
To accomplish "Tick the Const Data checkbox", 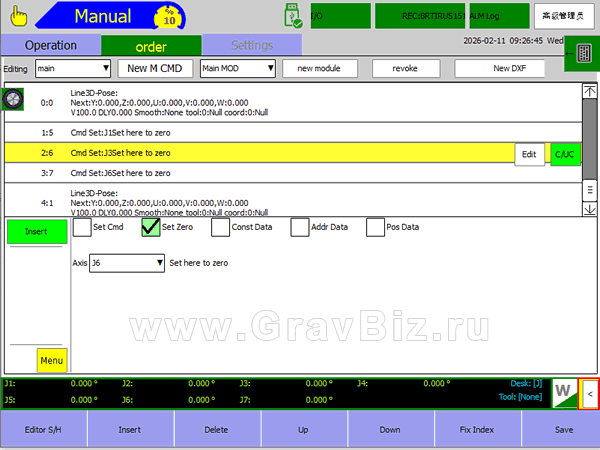I will pyautogui.click(x=220, y=227).
